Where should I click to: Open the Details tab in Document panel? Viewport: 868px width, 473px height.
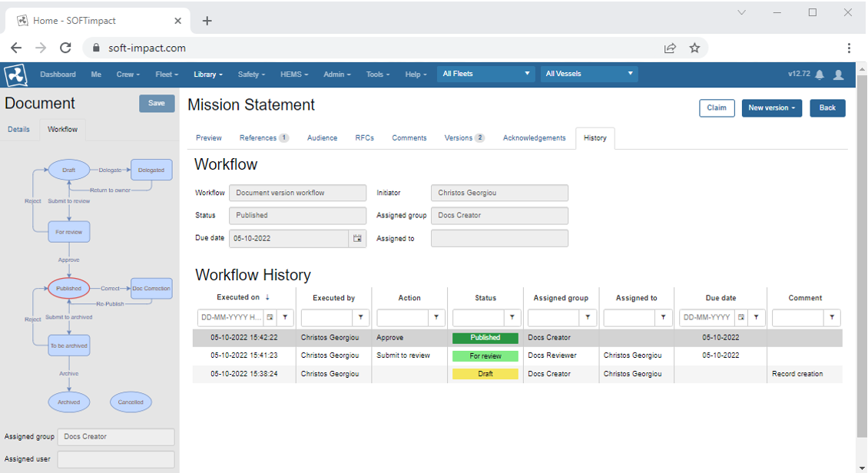coord(19,130)
